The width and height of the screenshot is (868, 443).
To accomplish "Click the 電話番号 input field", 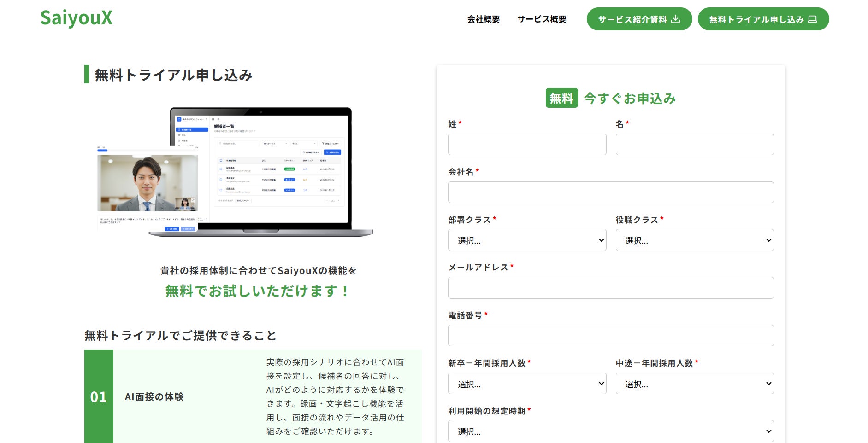I will (611, 335).
